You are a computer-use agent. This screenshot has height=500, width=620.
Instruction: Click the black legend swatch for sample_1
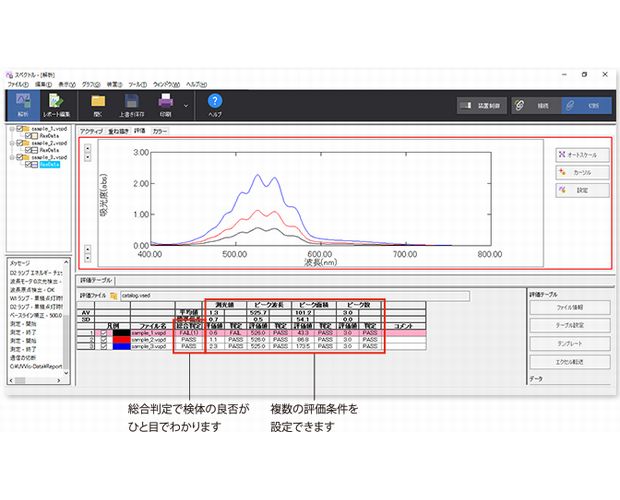(x=121, y=333)
